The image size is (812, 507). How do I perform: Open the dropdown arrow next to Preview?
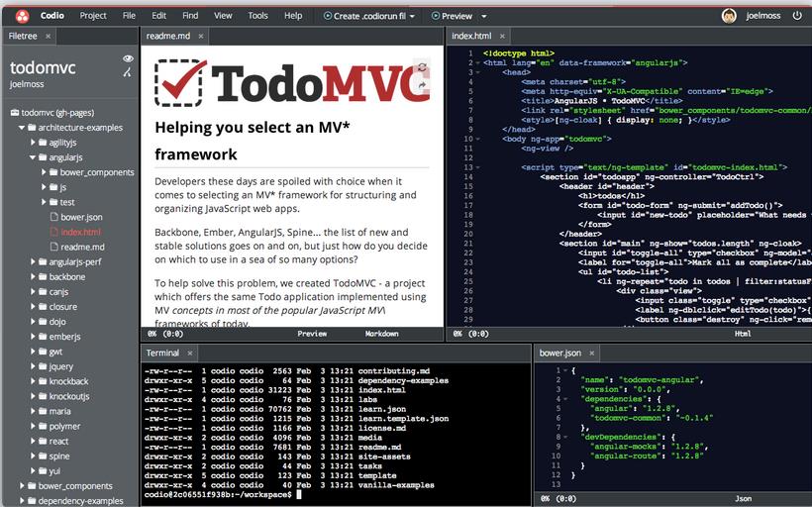483,16
